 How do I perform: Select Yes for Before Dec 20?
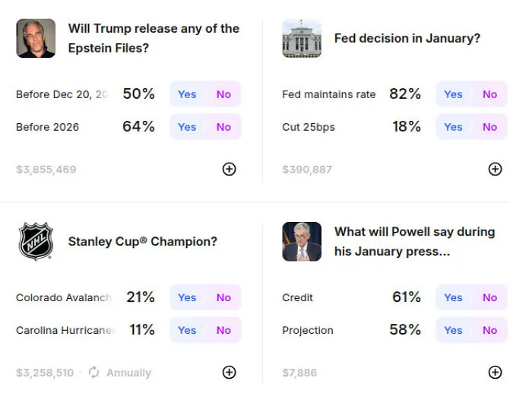pyautogui.click(x=187, y=94)
